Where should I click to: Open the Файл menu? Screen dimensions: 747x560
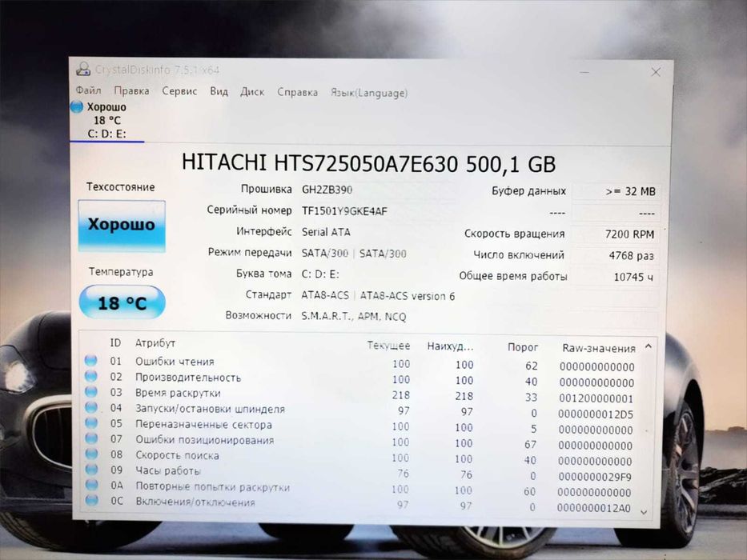88,90
